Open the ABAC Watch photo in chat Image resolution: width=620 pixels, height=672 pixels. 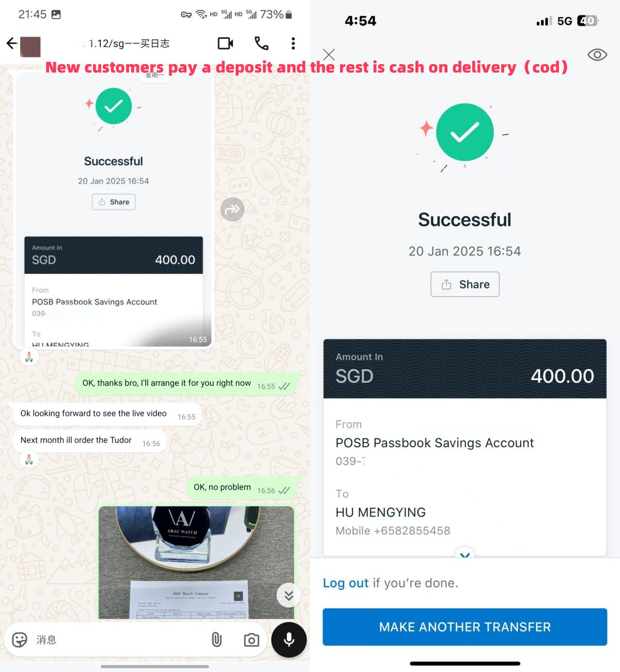(x=196, y=562)
